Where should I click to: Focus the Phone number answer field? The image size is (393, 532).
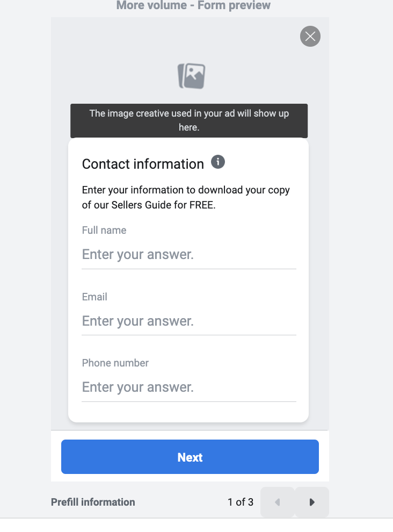189,387
